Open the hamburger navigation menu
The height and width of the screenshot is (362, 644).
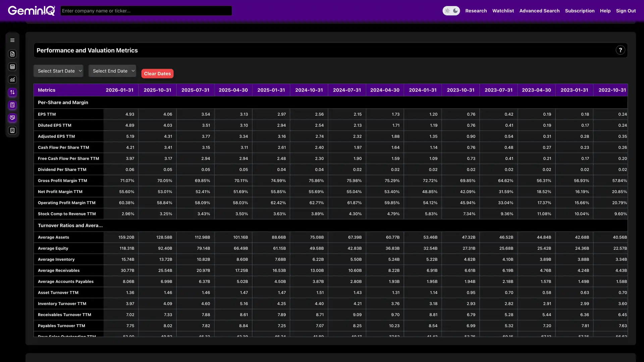coord(12,40)
